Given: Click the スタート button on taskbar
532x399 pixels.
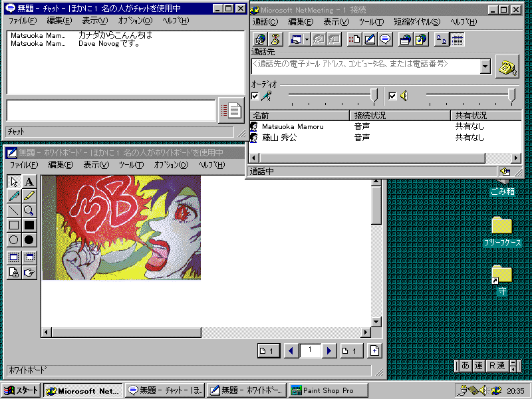Looking at the screenshot, I should [x=22, y=390].
